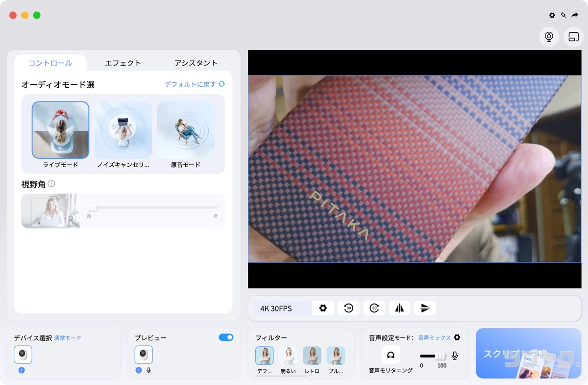Select ライブモード audio mode
This screenshot has height=385, width=588.
pos(60,130)
